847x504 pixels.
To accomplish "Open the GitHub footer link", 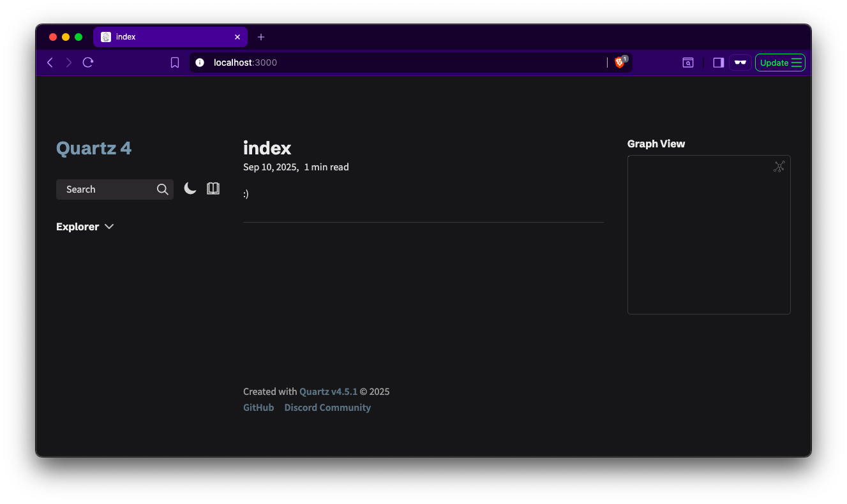I will (259, 408).
